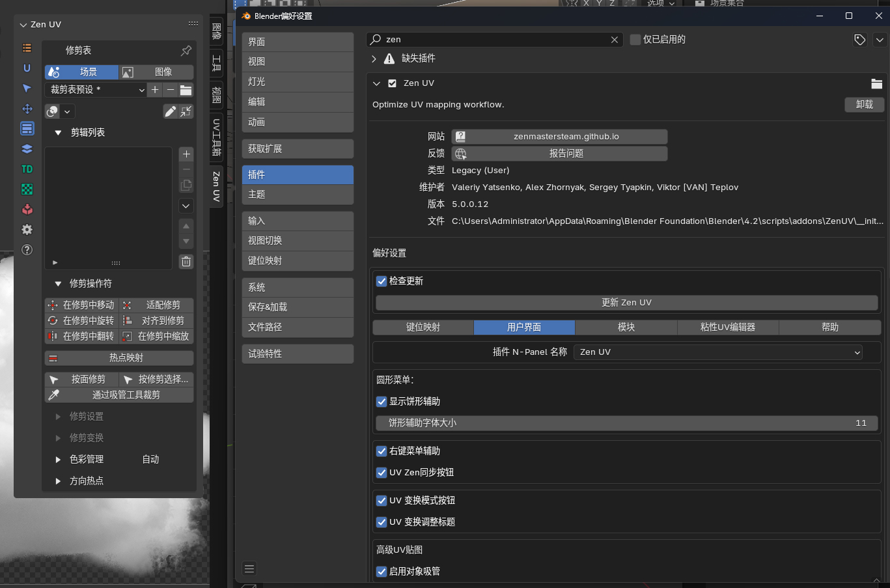Screen dimensions: 890x588
Task: Collapse the 修剪操作符 section
Action: [x=58, y=284]
